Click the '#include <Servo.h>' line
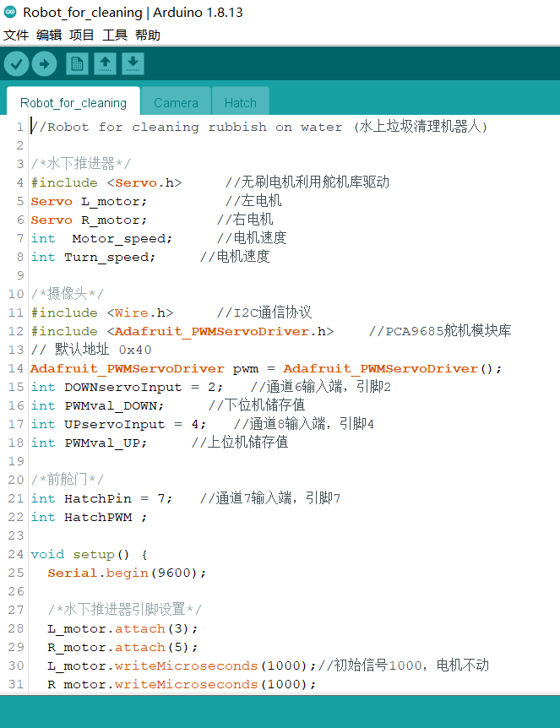This screenshot has width=560, height=728. 106,183
